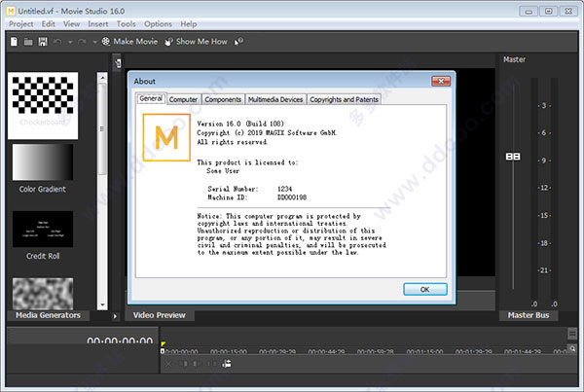Image resolution: width=584 pixels, height=392 pixels.
Task: Click the media generators scrollbar thumb
Action: pyautogui.click(x=102, y=128)
